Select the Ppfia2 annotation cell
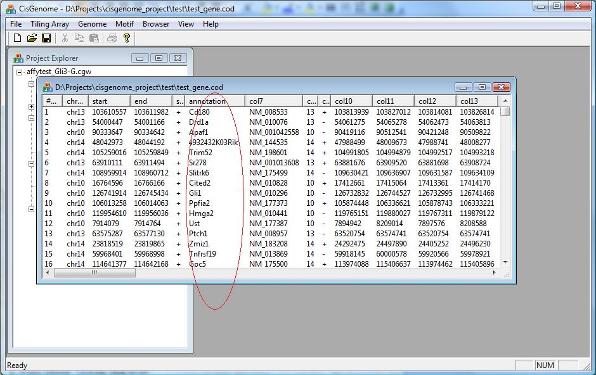The image size is (596, 375). (x=199, y=203)
